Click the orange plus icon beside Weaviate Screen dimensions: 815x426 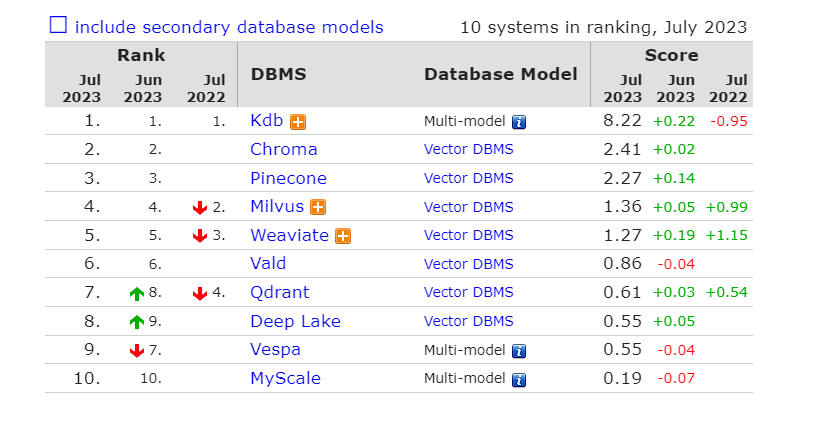click(x=343, y=237)
